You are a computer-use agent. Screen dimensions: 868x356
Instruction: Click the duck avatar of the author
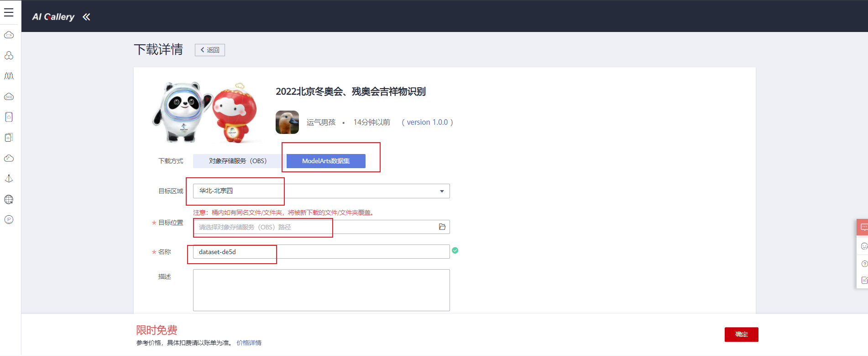[287, 122]
